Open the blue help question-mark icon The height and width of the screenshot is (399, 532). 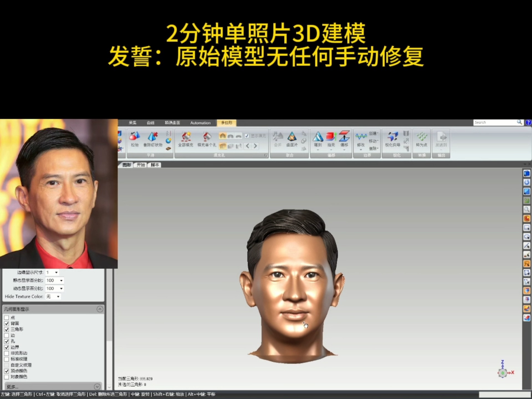tap(528, 122)
